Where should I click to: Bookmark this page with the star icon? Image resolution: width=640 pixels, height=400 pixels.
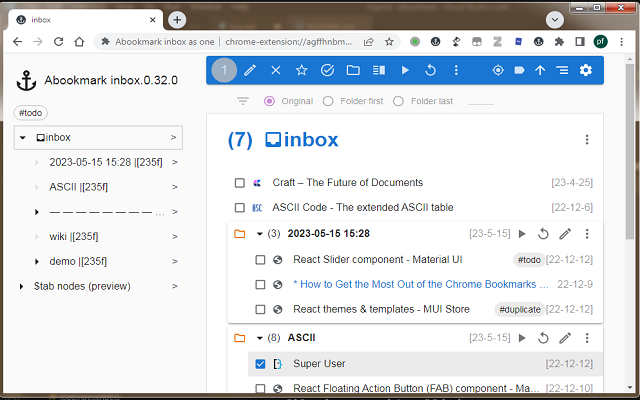[x=389, y=42]
